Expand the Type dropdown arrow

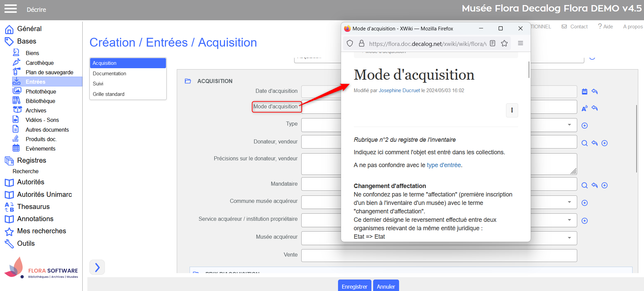(x=569, y=125)
